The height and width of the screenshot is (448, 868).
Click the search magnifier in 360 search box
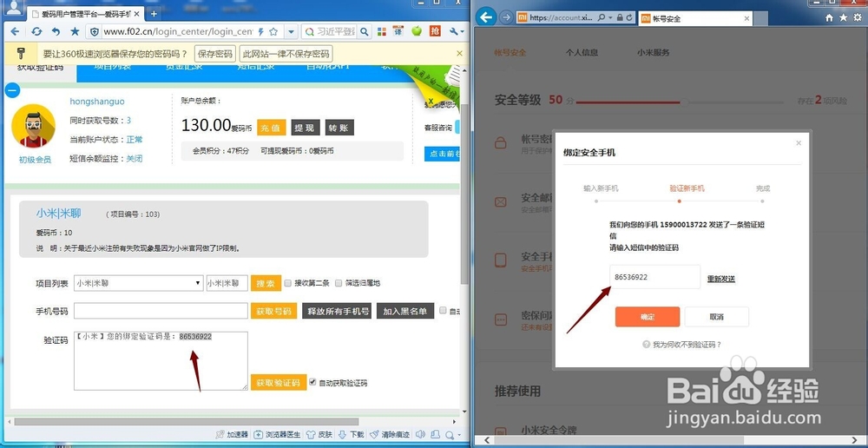[x=364, y=31]
